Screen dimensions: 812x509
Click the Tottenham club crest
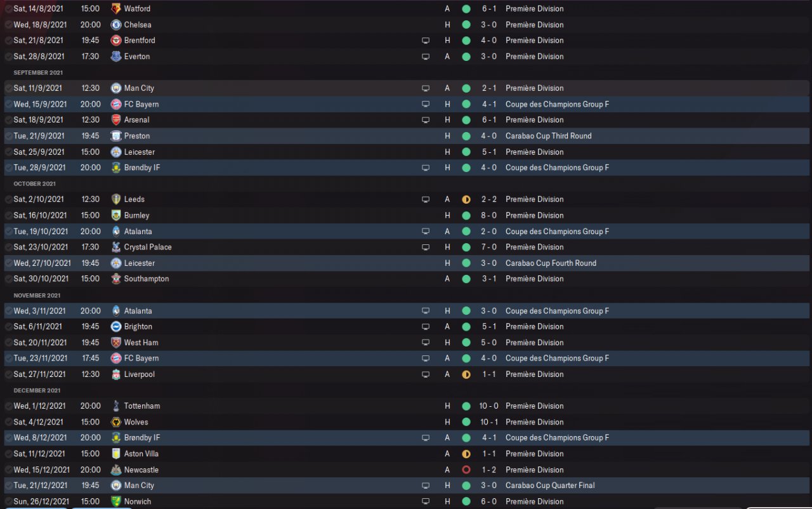116,406
